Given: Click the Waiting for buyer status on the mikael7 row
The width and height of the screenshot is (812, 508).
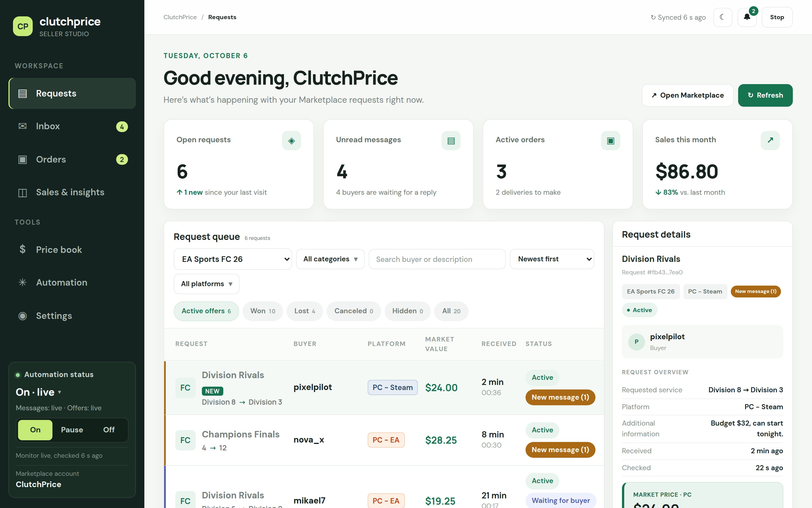Looking at the screenshot, I should (x=561, y=501).
